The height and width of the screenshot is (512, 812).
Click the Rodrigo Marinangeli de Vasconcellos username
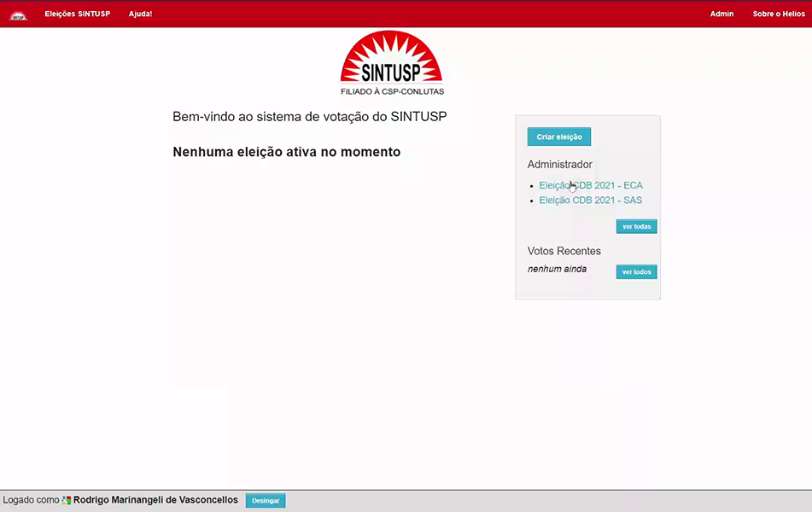coord(155,500)
